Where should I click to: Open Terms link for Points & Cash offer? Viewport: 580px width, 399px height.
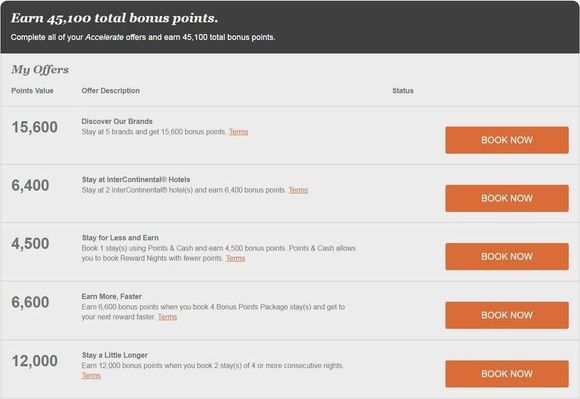tap(235, 258)
